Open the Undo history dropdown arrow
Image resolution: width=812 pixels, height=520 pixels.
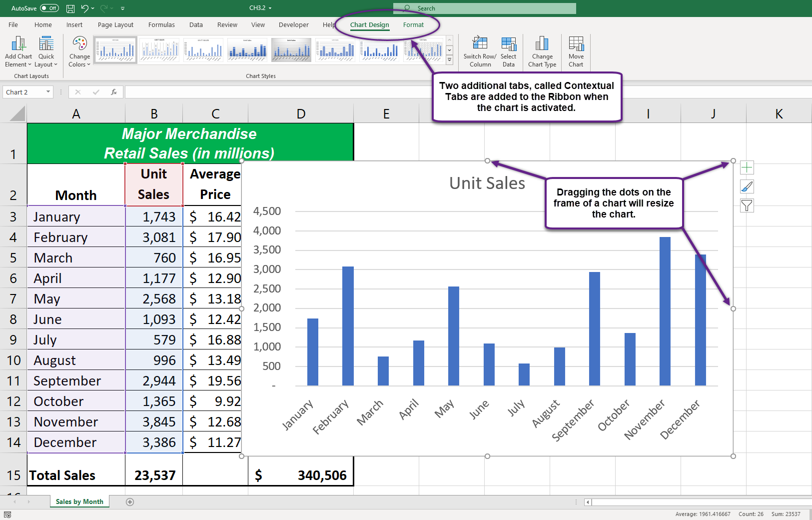point(92,8)
